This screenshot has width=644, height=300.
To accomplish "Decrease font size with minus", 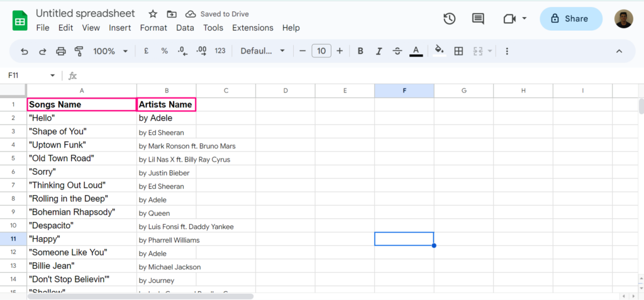I will (x=303, y=51).
